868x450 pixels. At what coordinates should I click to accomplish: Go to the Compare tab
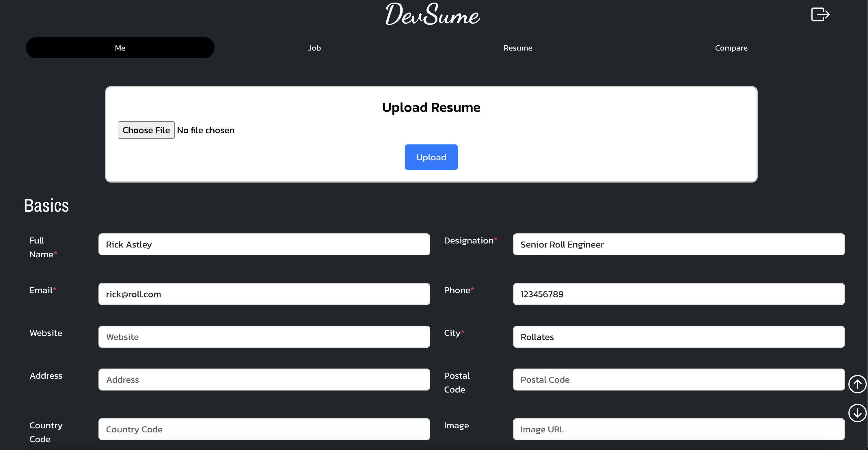[731, 48]
